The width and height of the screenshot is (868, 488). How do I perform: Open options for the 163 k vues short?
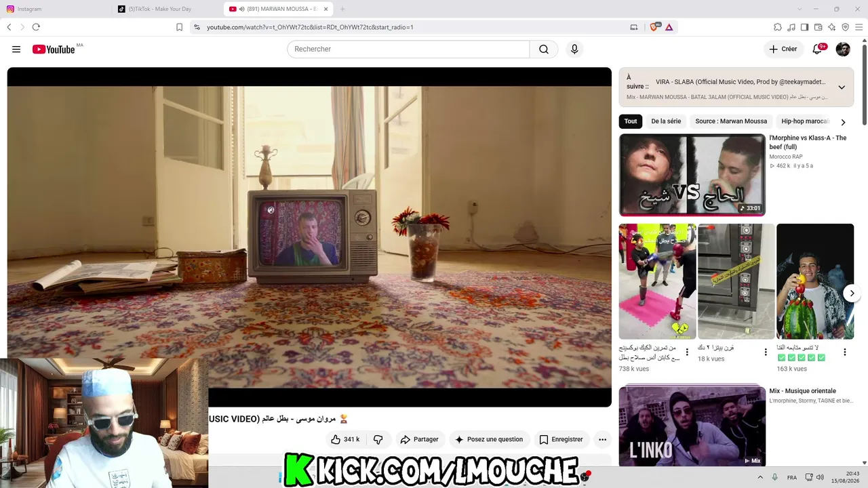click(845, 352)
